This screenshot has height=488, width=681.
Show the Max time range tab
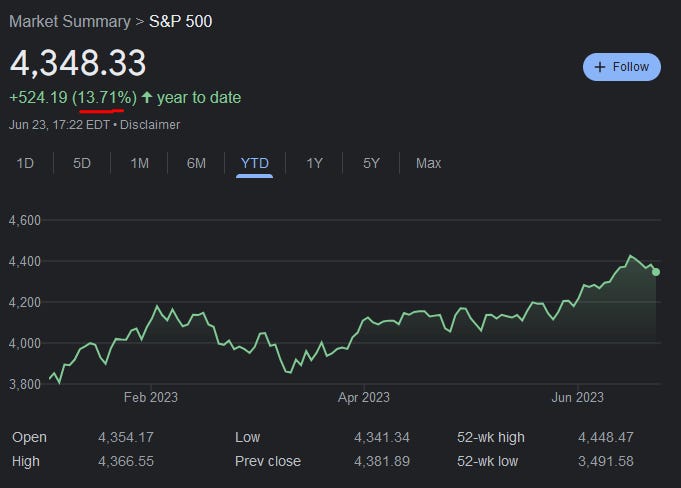click(429, 163)
